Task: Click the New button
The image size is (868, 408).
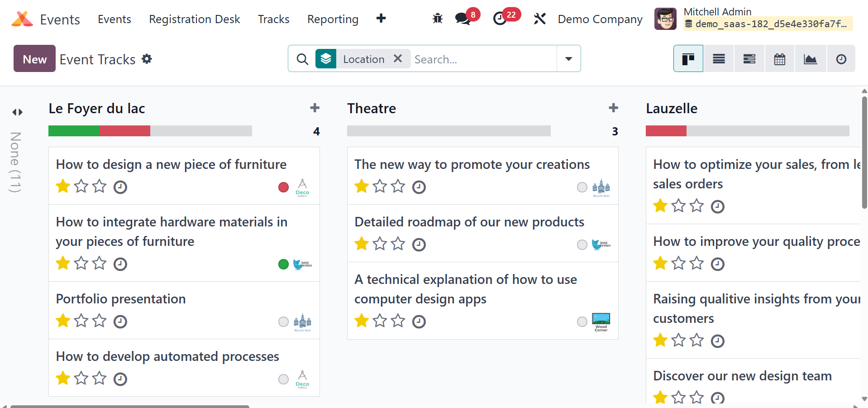Action: pyautogui.click(x=34, y=59)
